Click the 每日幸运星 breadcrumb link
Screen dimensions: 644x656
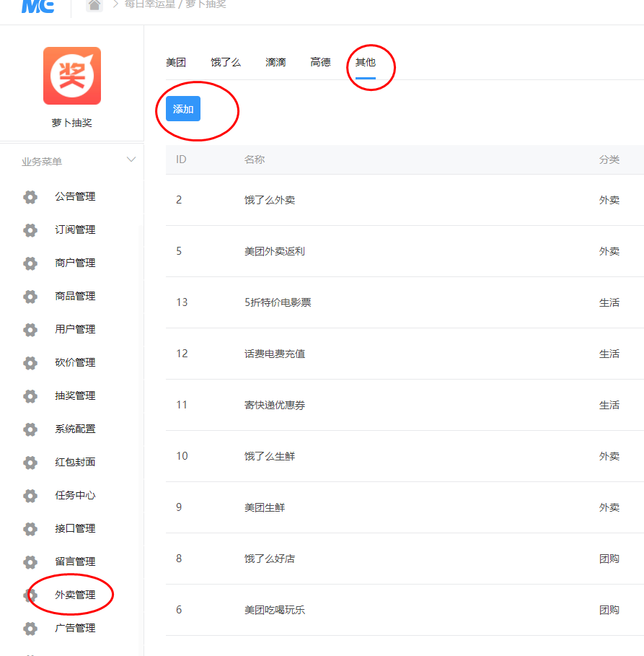coord(150,4)
